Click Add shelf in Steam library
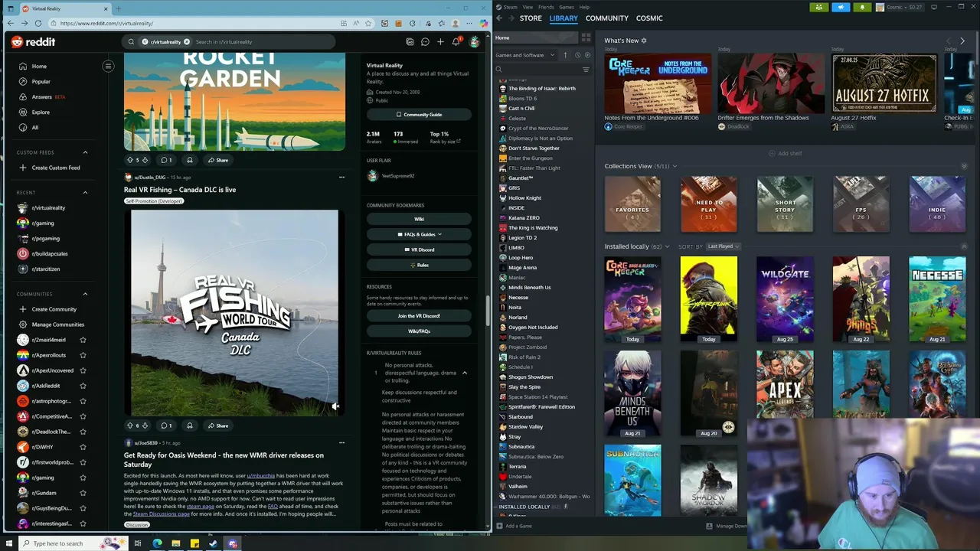Screen dimensions: 980x551 (786, 154)
